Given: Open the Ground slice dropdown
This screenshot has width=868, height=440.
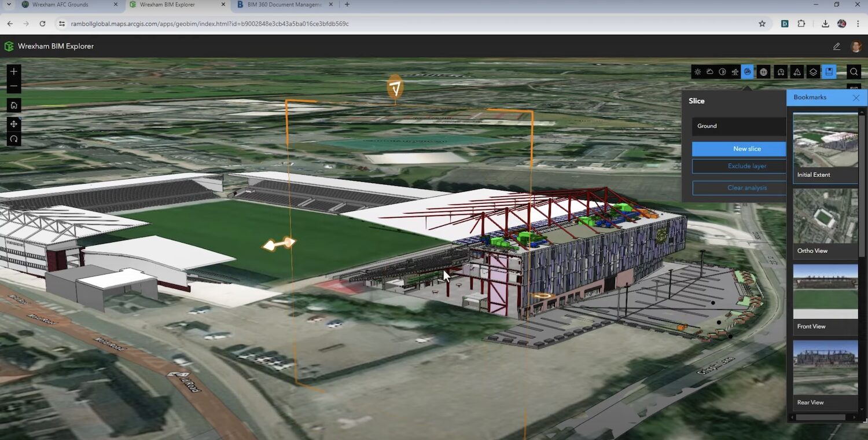Looking at the screenshot, I should point(739,126).
